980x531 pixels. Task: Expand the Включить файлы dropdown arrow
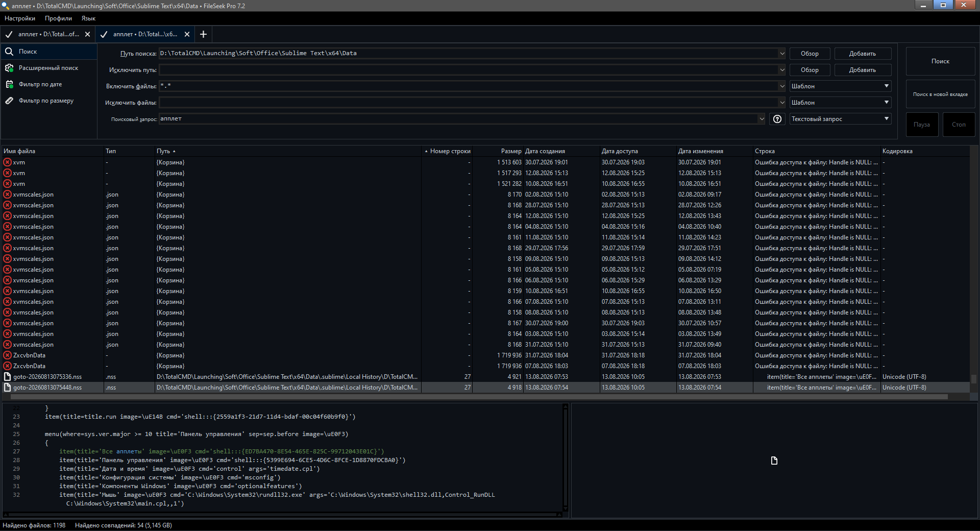click(782, 86)
